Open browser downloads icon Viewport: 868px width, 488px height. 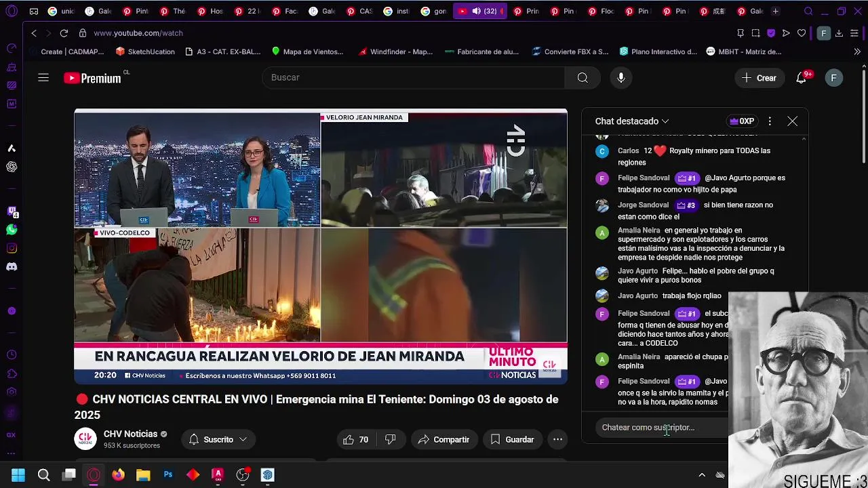point(839,33)
